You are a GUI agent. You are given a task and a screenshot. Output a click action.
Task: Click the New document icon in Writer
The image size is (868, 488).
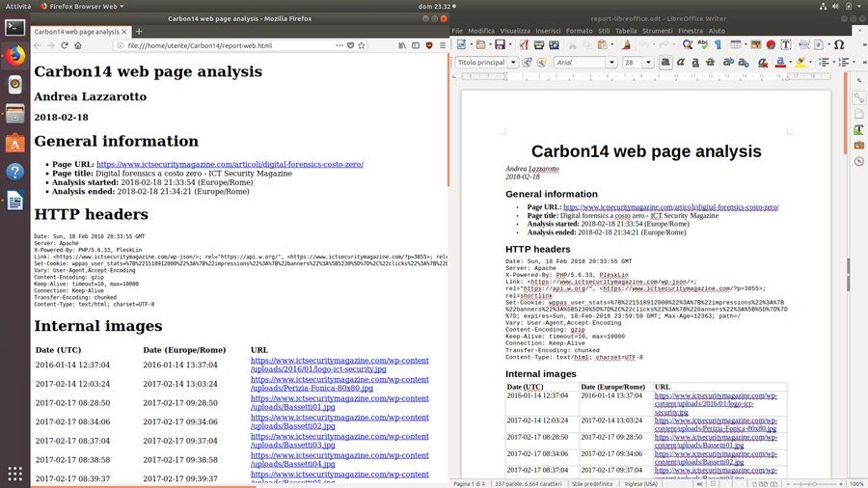pyautogui.click(x=461, y=44)
